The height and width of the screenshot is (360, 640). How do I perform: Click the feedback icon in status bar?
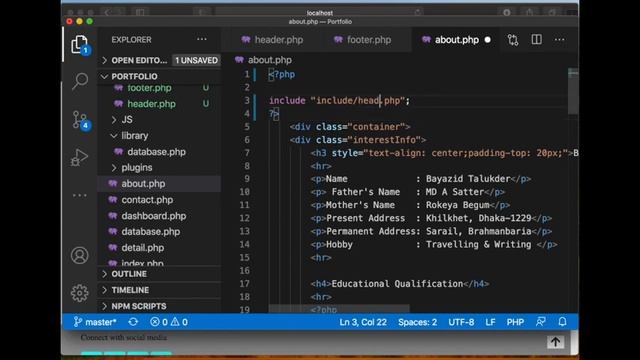point(540,322)
